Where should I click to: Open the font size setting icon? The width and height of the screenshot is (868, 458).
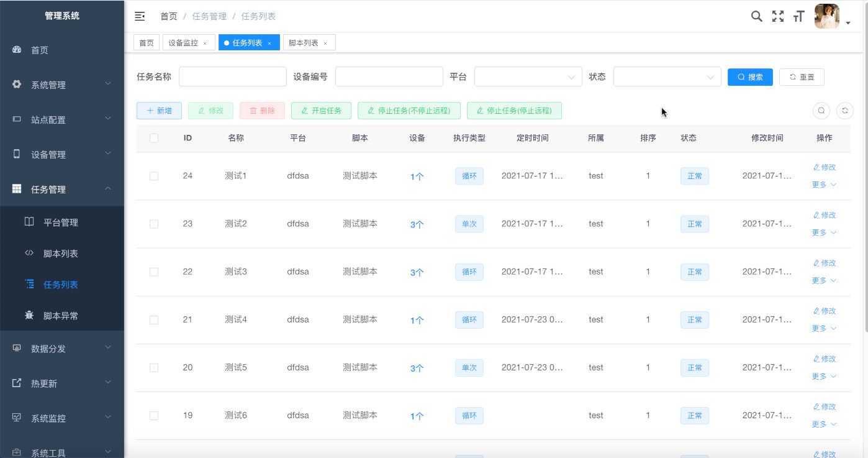798,16
